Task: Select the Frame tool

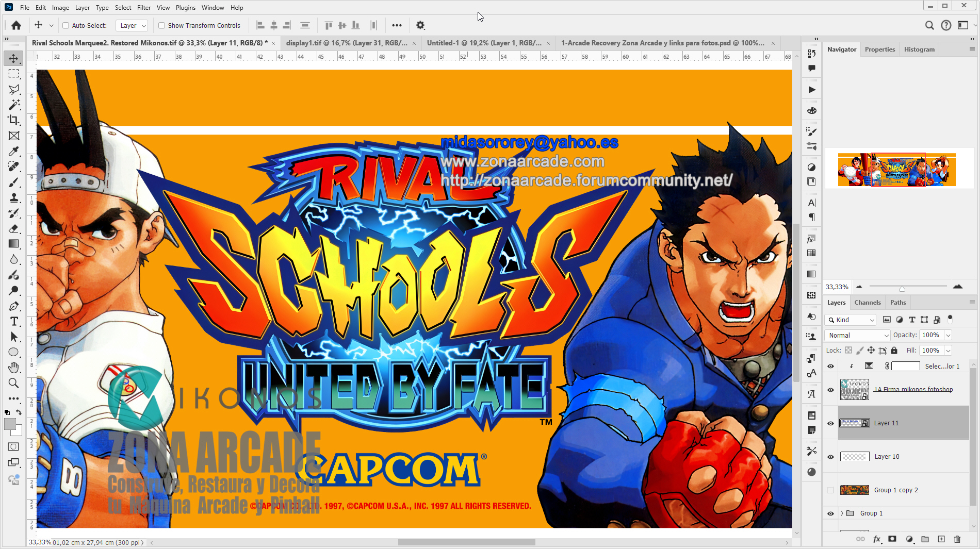Action: click(14, 136)
